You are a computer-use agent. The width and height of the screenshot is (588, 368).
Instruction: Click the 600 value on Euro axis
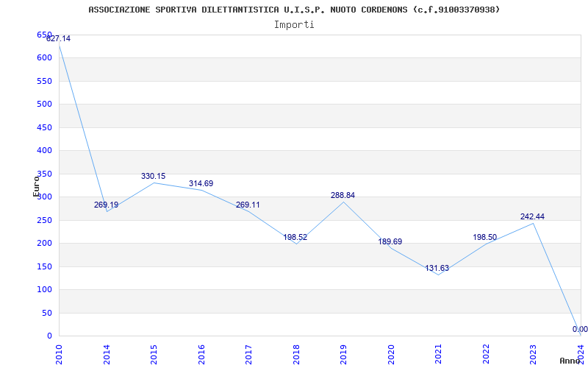(x=44, y=58)
